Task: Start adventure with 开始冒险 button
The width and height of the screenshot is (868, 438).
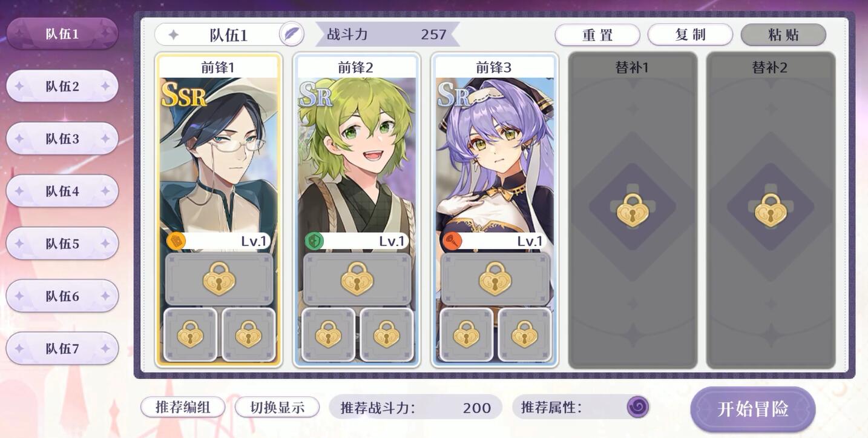Action: 753,409
